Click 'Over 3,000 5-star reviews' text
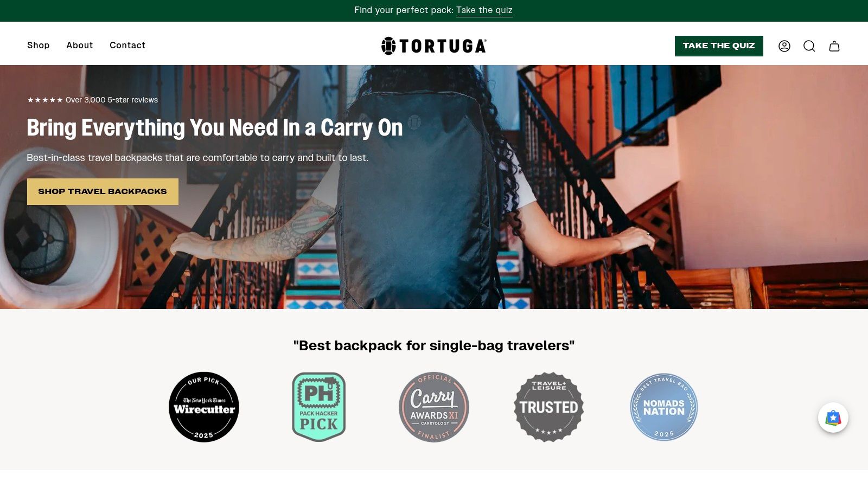Screen dimensions: 868x488 pos(112,100)
